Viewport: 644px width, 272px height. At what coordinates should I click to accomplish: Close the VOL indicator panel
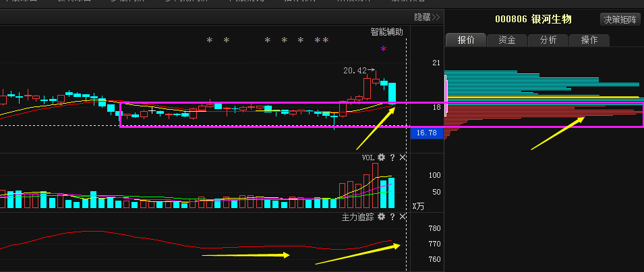tap(403, 158)
